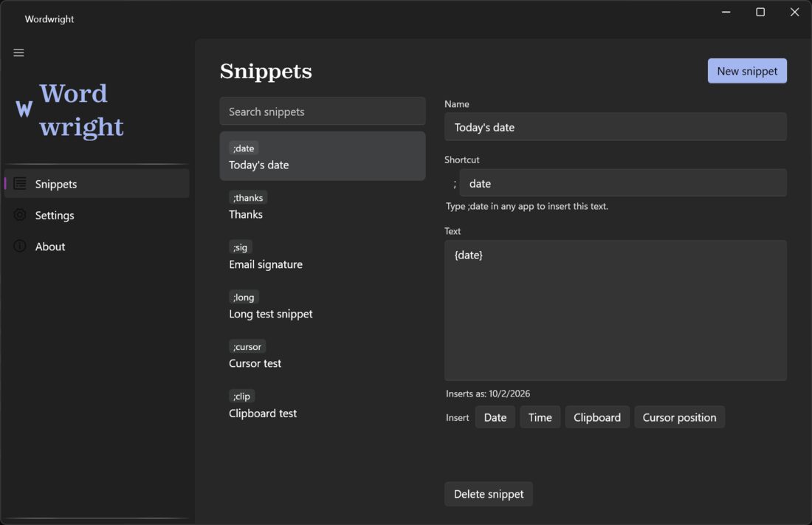Open the hamburger navigation menu
Image resolution: width=812 pixels, height=525 pixels.
(x=18, y=53)
